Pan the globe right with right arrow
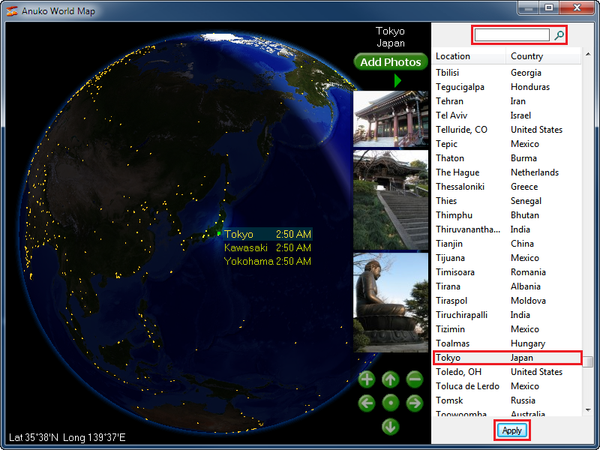Image resolution: width=600 pixels, height=450 pixels. pyautogui.click(x=414, y=403)
